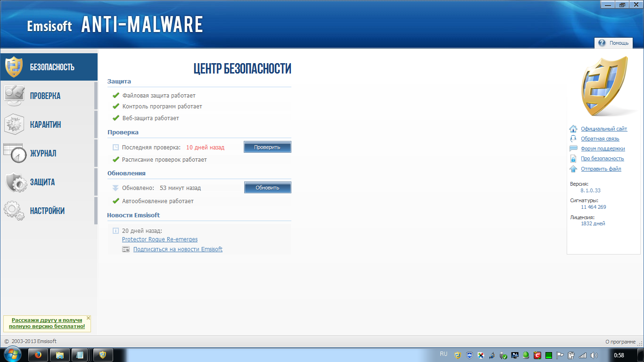Click the Отправить файл link
Image resolution: width=644 pixels, height=362 pixels.
click(x=601, y=169)
